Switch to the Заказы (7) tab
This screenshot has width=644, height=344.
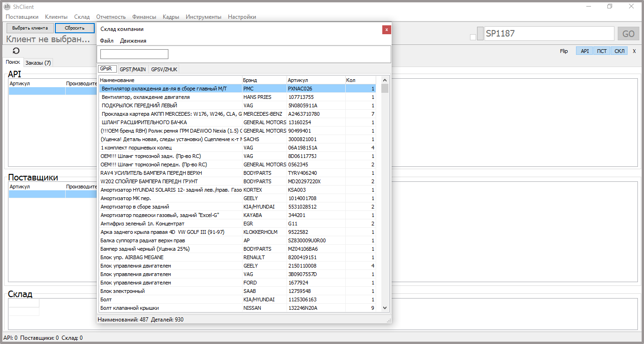pos(38,63)
